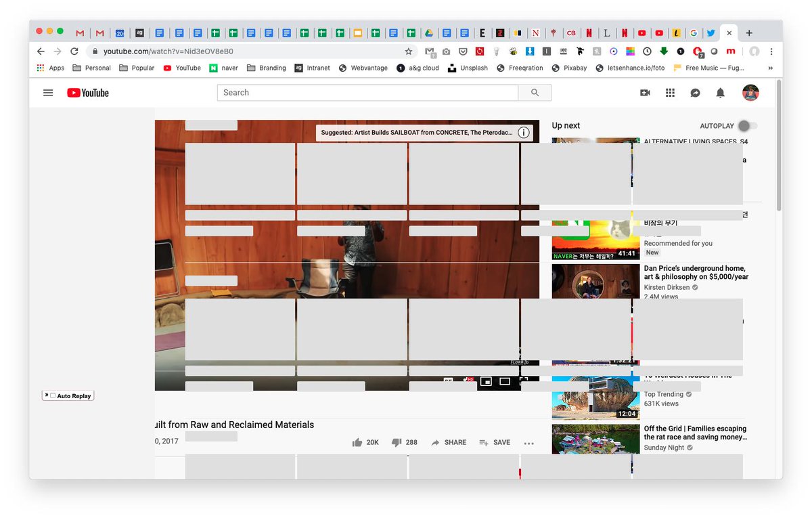Open the YouTube bookmark
Screen dimensions: 812x518
(182, 68)
